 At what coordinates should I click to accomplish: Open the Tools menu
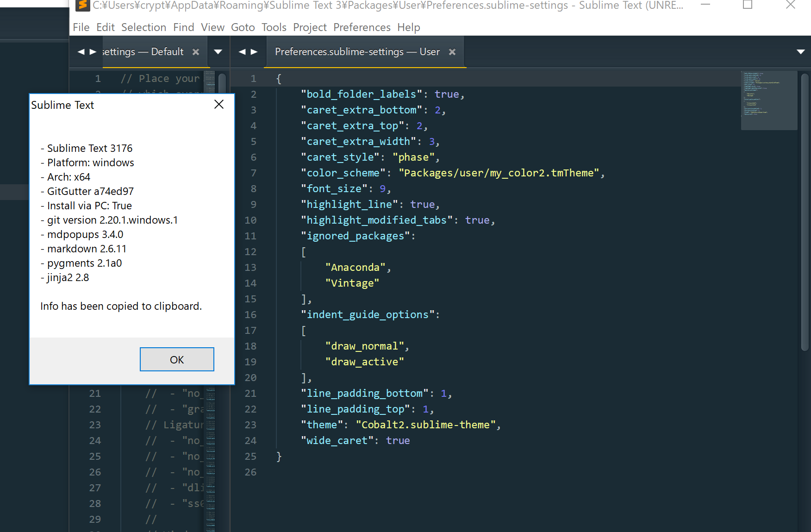274,27
